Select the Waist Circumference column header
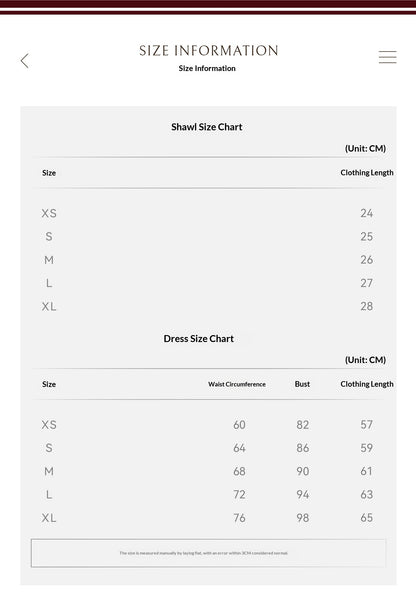Screen dimensions: 416x604 pos(237,384)
